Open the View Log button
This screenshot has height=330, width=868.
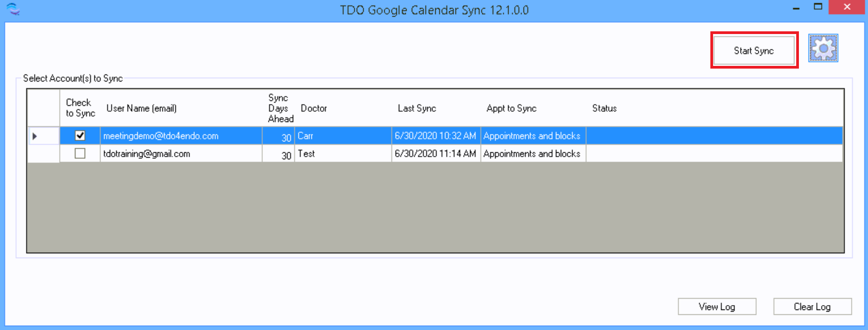(716, 307)
